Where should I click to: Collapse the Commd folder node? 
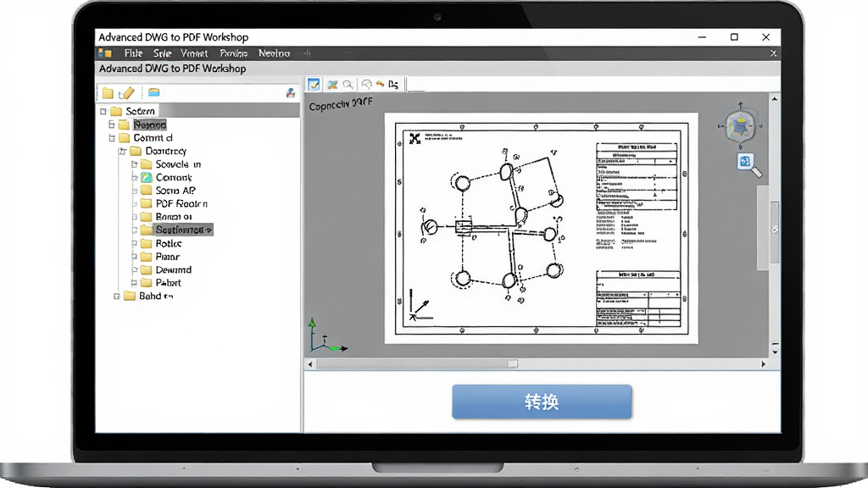click(x=112, y=138)
